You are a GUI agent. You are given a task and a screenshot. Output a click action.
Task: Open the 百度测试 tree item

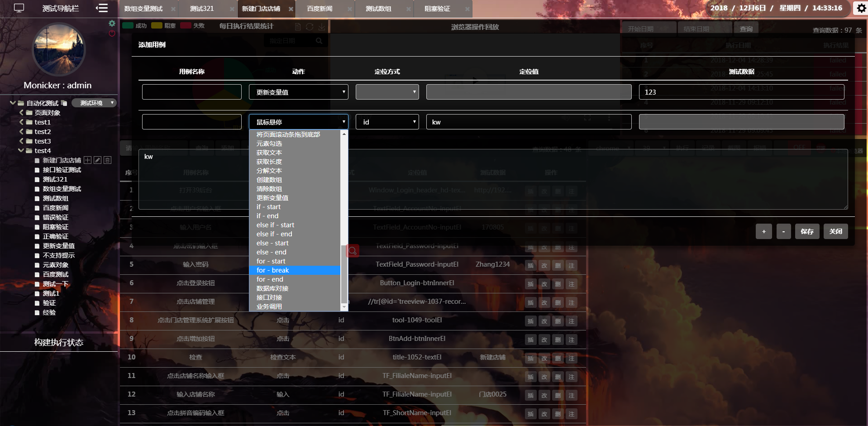coord(56,274)
